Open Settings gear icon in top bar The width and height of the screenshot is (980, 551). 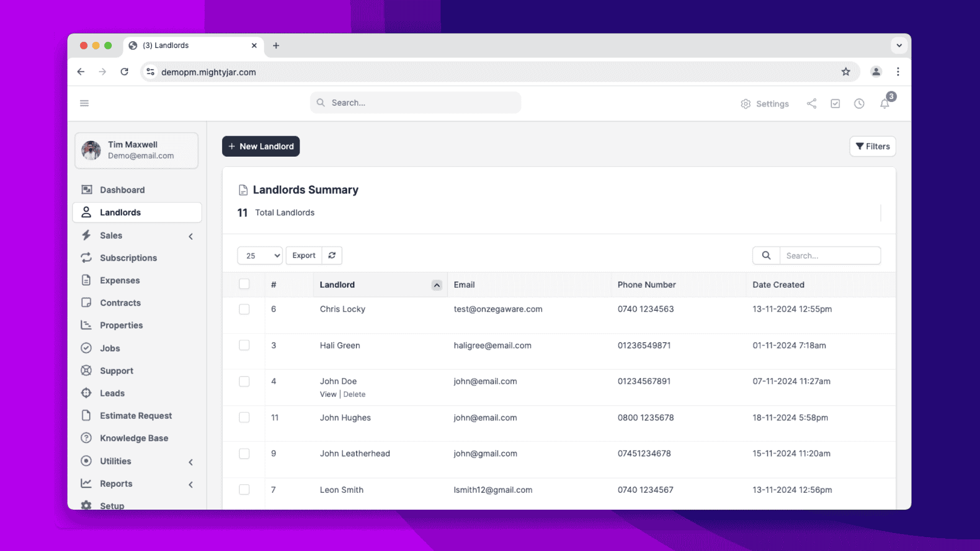tap(746, 104)
